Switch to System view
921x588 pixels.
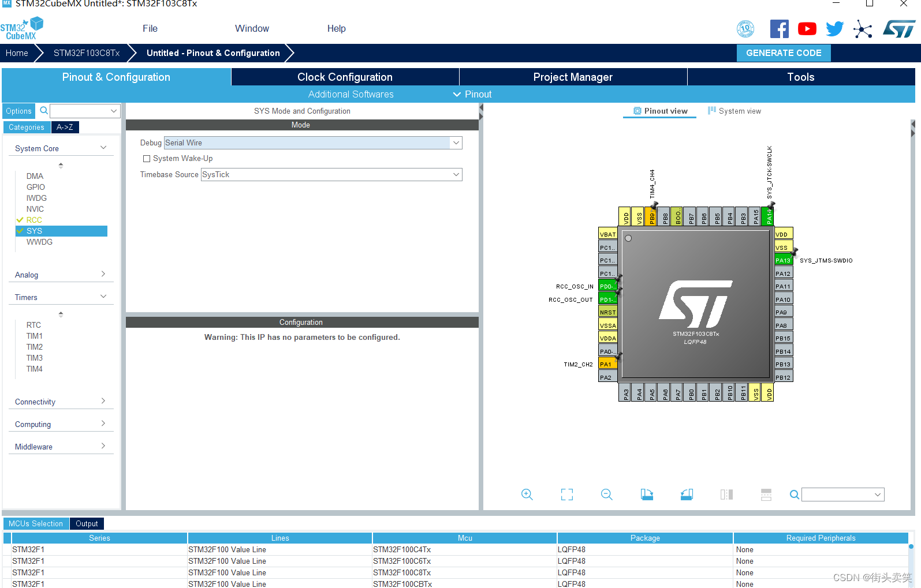point(734,111)
